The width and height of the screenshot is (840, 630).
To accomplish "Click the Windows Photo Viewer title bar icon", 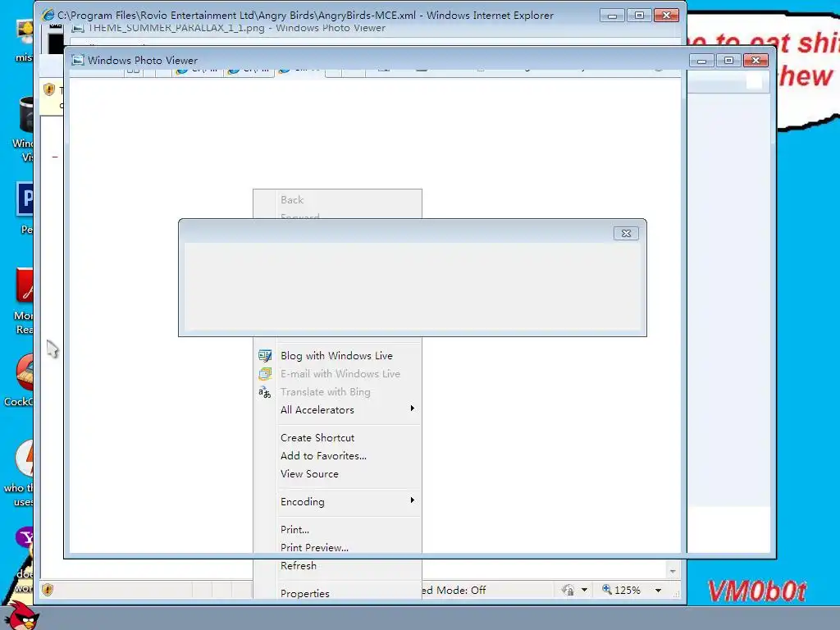I will [78, 60].
